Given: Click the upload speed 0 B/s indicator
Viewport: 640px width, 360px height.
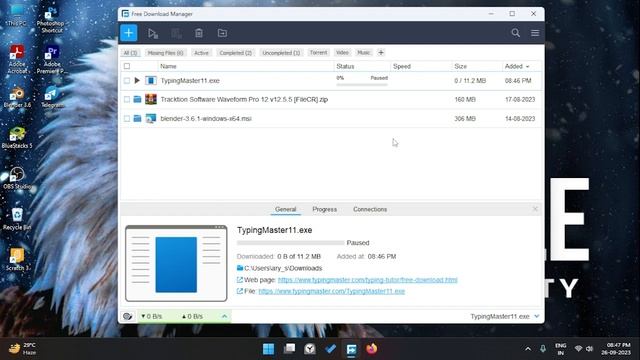Looking at the screenshot, I should pos(192,316).
